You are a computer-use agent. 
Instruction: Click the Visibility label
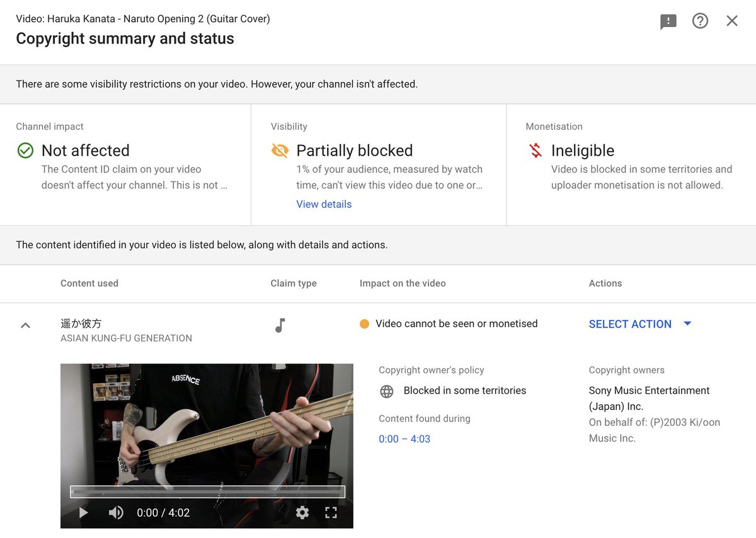point(289,127)
